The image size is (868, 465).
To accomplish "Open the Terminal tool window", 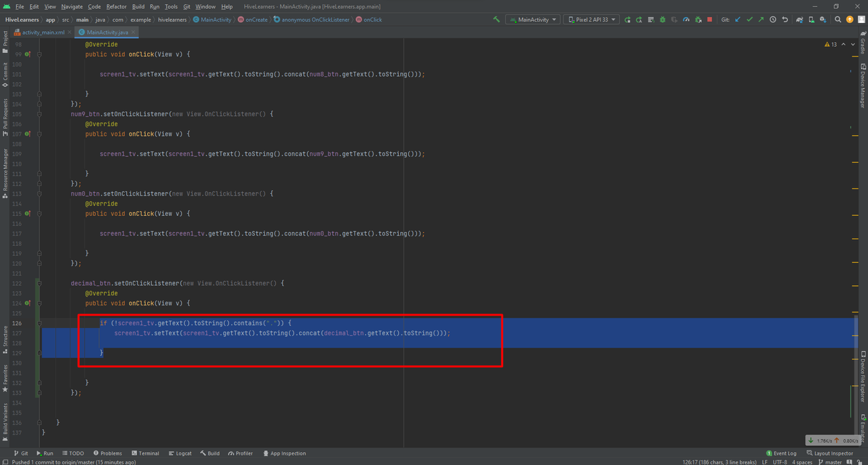I will click(146, 453).
